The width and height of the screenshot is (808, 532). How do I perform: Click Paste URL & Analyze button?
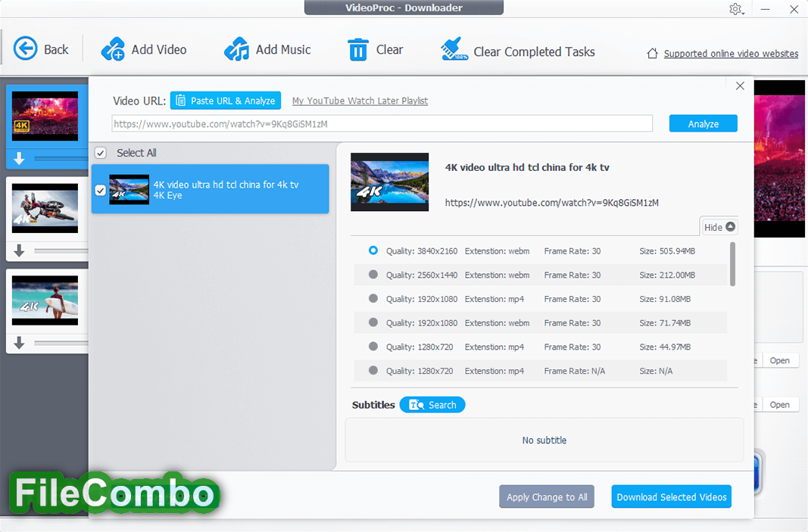(x=226, y=101)
